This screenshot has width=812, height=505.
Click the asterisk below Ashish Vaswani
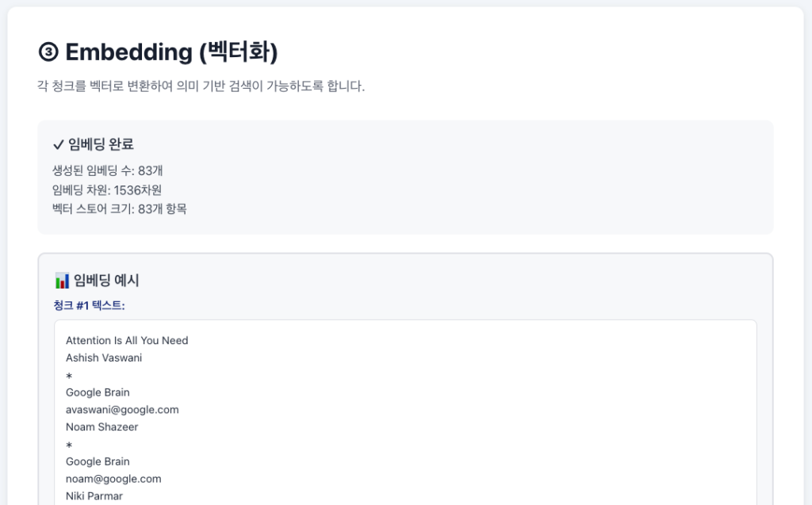pyautogui.click(x=69, y=376)
